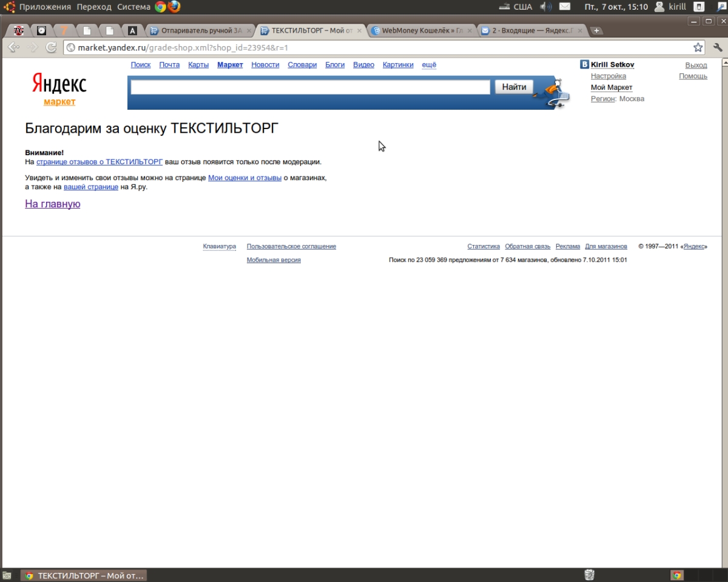Open the странице отзывов о ТЕКСТИЛЬТОРГ link
The image size is (728, 582).
click(99, 162)
